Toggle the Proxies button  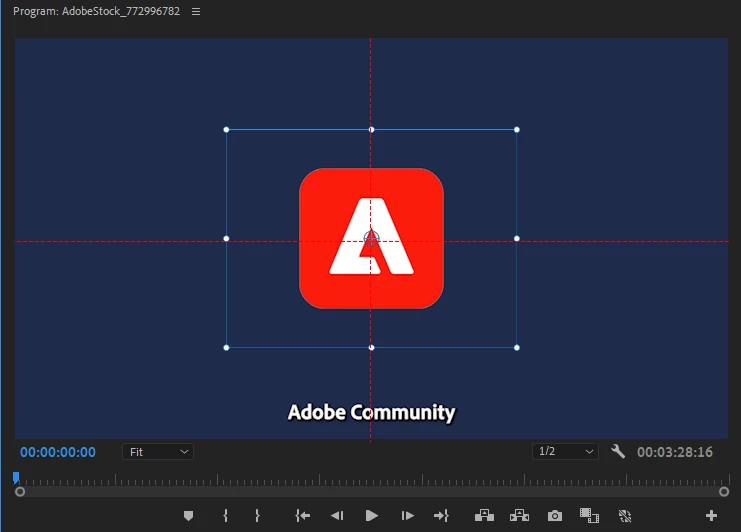click(625, 516)
